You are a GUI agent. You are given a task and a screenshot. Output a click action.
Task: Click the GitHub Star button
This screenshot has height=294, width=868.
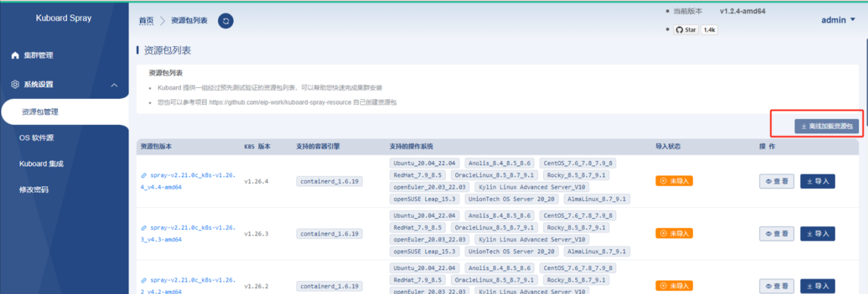tap(686, 30)
